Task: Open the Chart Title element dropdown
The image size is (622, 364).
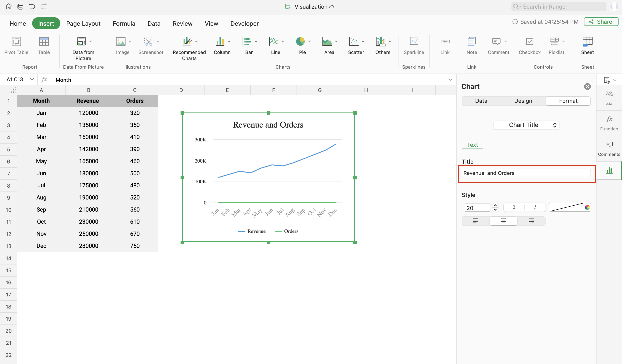Action: tap(526, 125)
